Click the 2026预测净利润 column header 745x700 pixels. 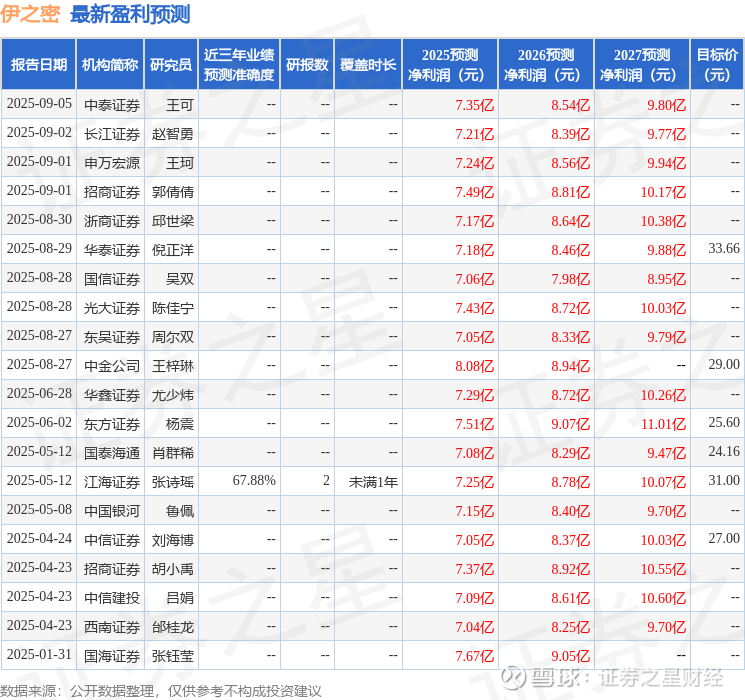point(546,65)
